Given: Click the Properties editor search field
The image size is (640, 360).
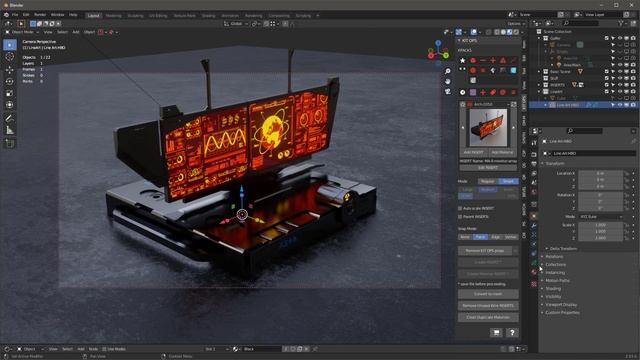Looking at the screenshot, I should [x=584, y=131].
